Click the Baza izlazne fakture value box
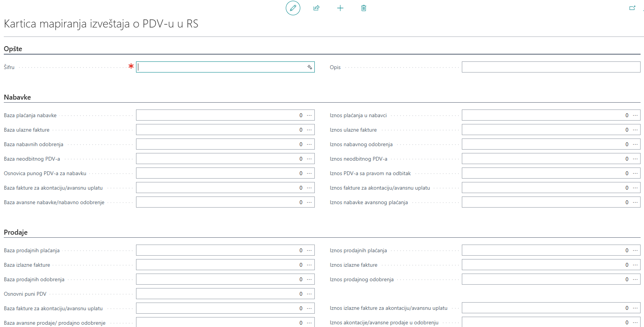This screenshot has height=327, width=644. (x=219, y=265)
